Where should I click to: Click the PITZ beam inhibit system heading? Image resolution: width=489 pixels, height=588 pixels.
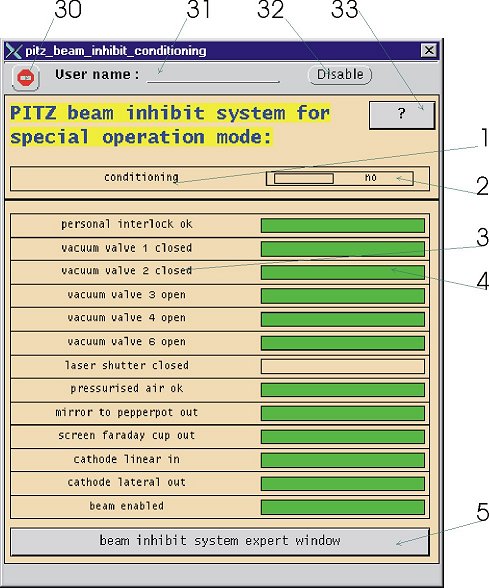click(171, 124)
